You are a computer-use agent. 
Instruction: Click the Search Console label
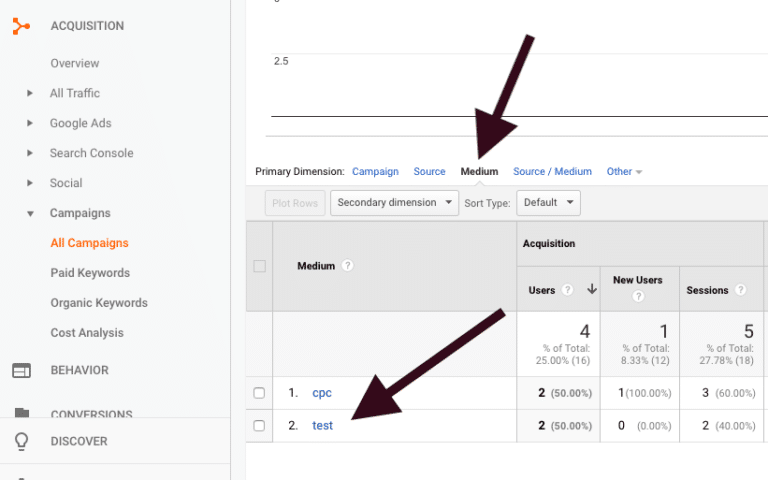[91, 153]
